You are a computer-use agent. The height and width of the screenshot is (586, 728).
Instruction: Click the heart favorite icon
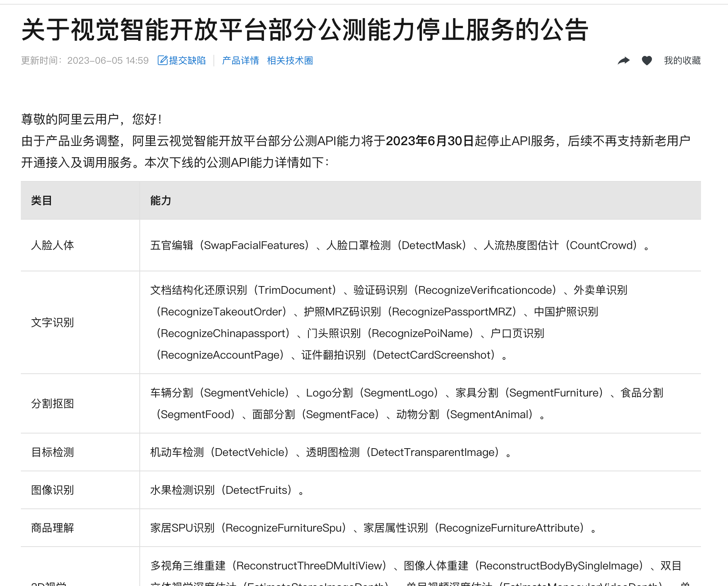pos(647,61)
